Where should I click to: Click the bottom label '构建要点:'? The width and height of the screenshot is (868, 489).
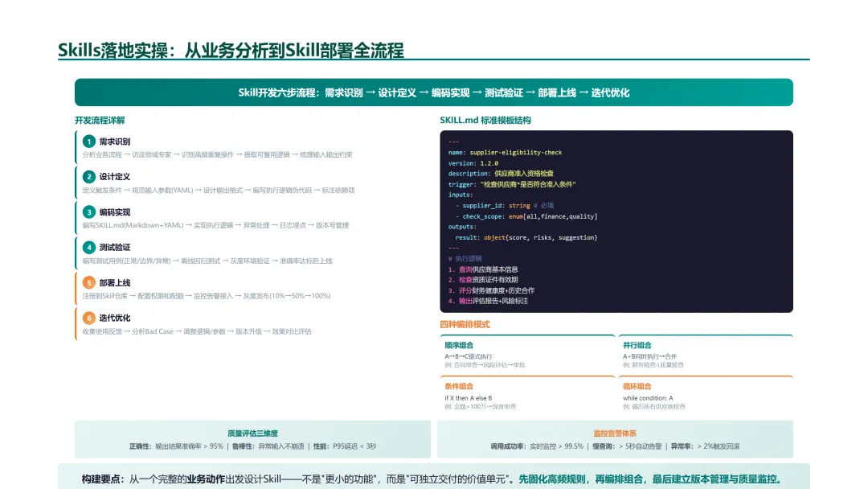click(x=103, y=479)
